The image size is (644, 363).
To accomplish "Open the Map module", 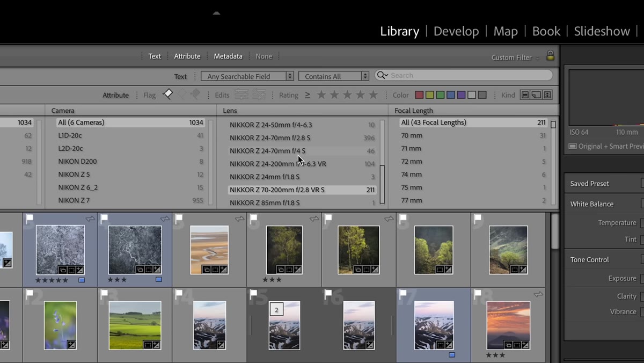I will click(506, 31).
